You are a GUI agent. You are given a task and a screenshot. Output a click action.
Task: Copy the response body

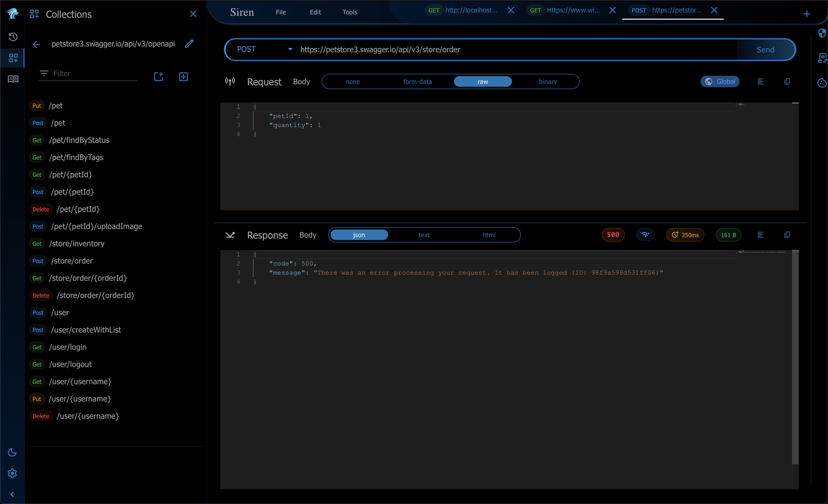[787, 235]
